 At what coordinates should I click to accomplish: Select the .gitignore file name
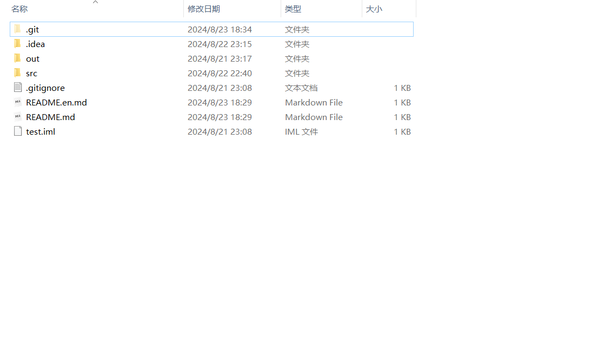(45, 88)
